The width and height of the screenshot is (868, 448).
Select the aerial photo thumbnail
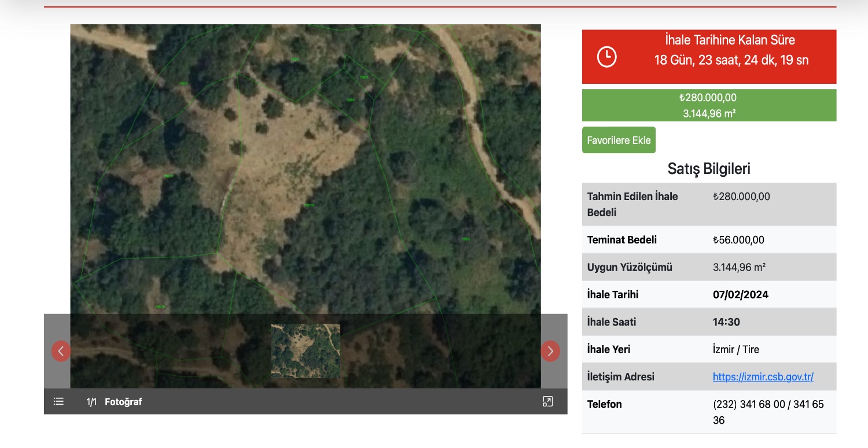point(306,351)
